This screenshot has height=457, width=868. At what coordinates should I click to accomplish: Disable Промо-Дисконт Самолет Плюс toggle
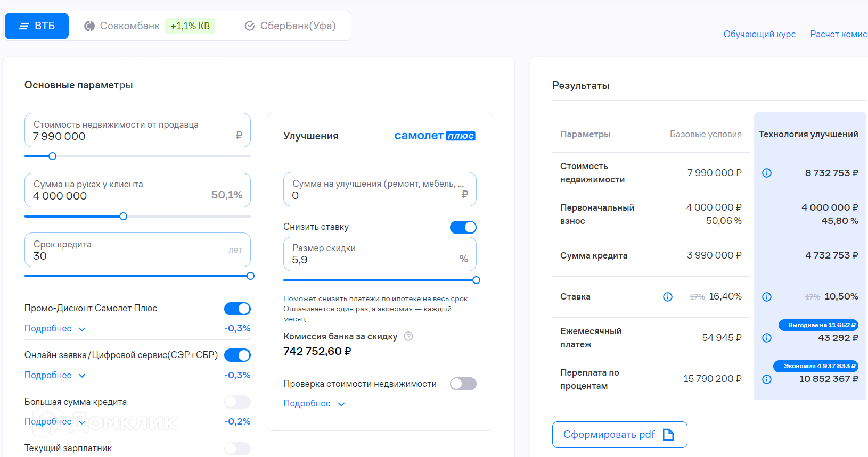(238, 309)
